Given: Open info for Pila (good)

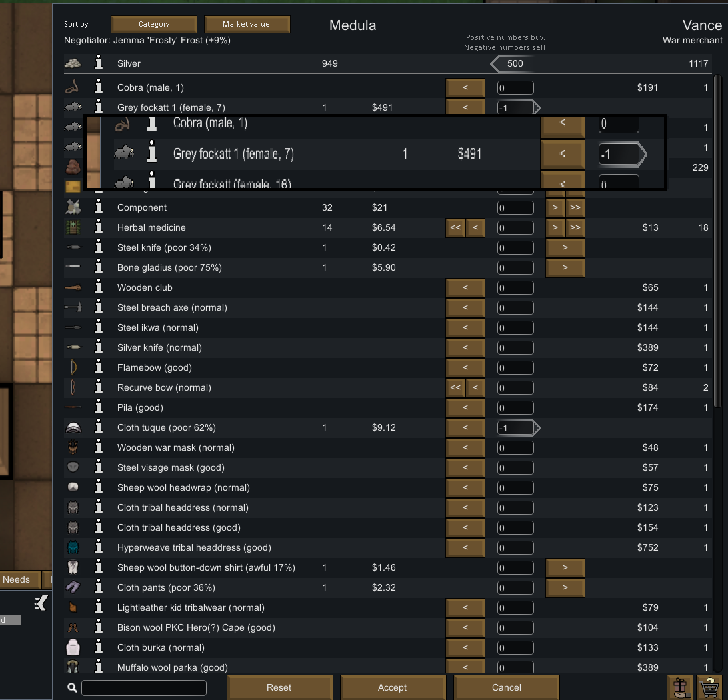Looking at the screenshot, I should click(x=99, y=407).
